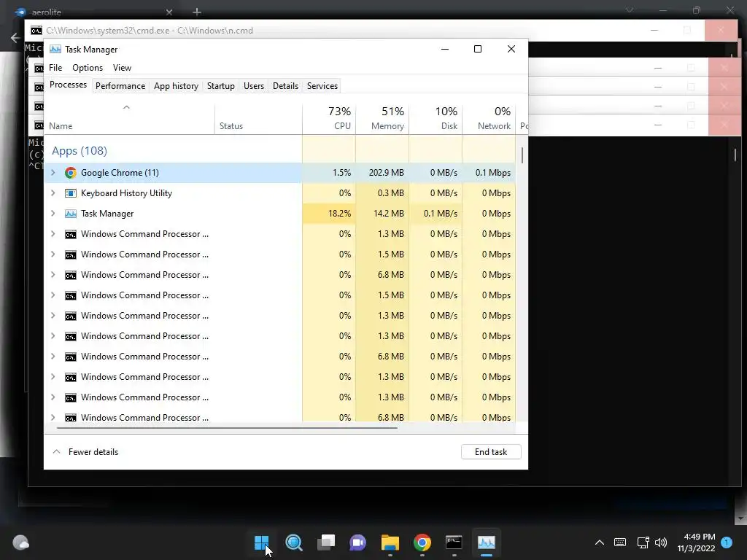Expand the Task Manager process row

point(53,214)
